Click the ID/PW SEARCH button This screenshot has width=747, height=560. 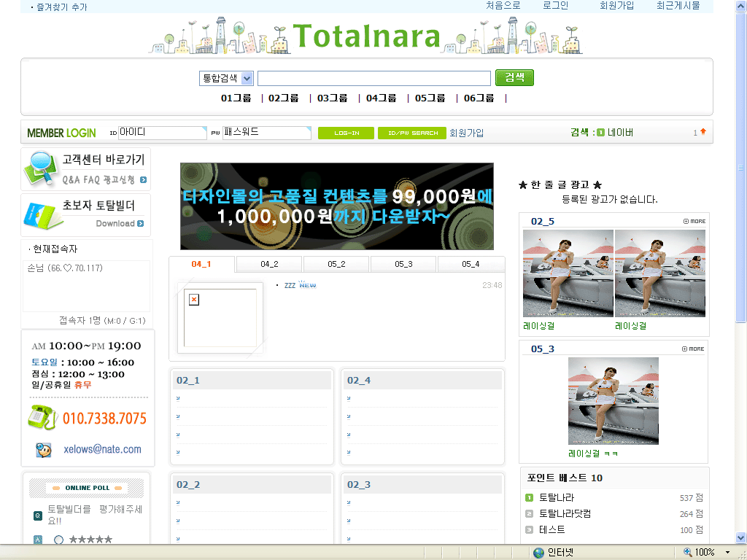pos(413,133)
